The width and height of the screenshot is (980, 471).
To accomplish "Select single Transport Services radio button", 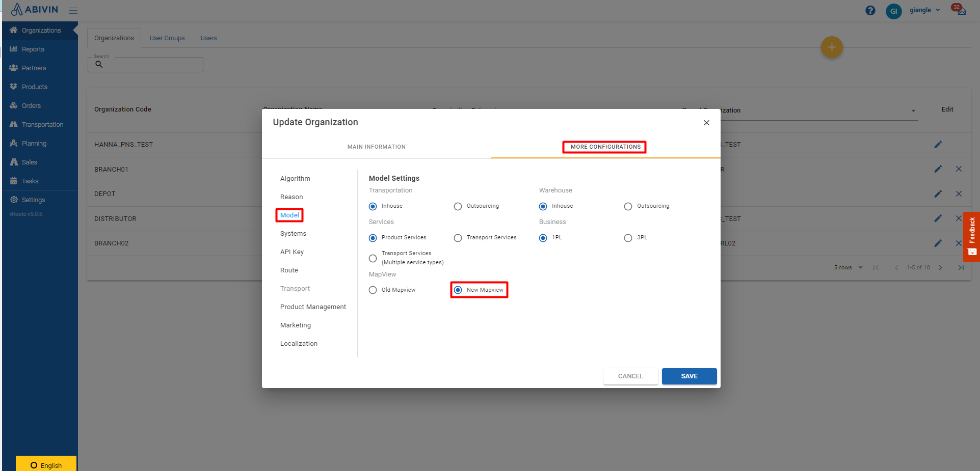I will pyautogui.click(x=458, y=238).
